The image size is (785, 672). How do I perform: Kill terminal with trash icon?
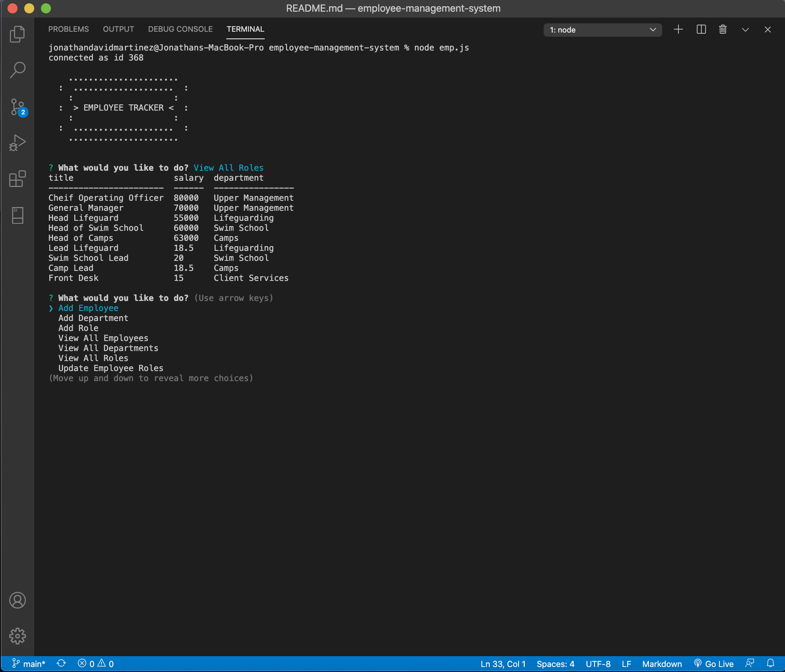point(723,29)
